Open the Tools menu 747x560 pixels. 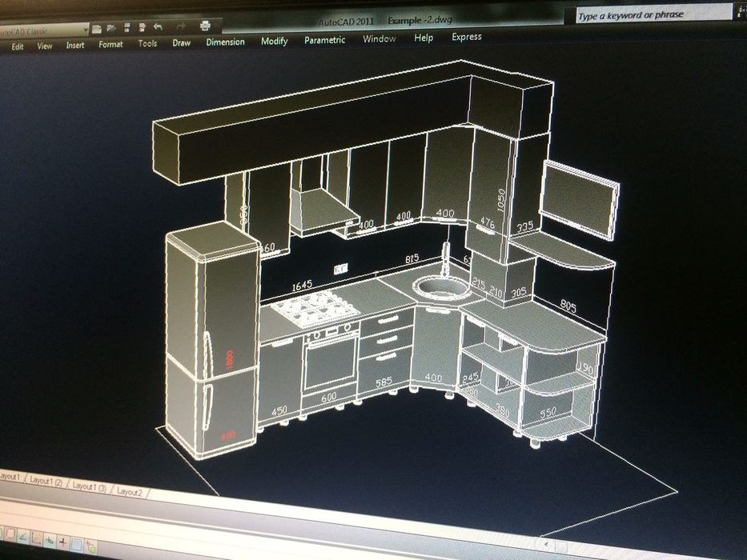click(x=147, y=43)
